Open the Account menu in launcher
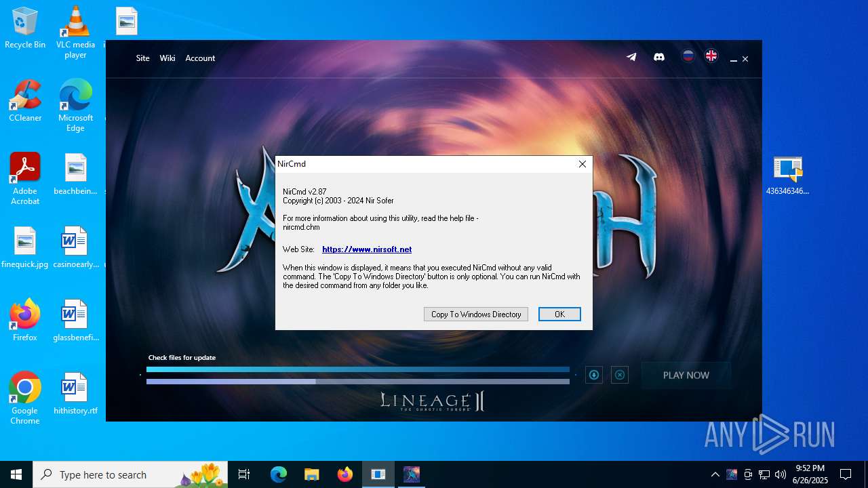 [200, 58]
